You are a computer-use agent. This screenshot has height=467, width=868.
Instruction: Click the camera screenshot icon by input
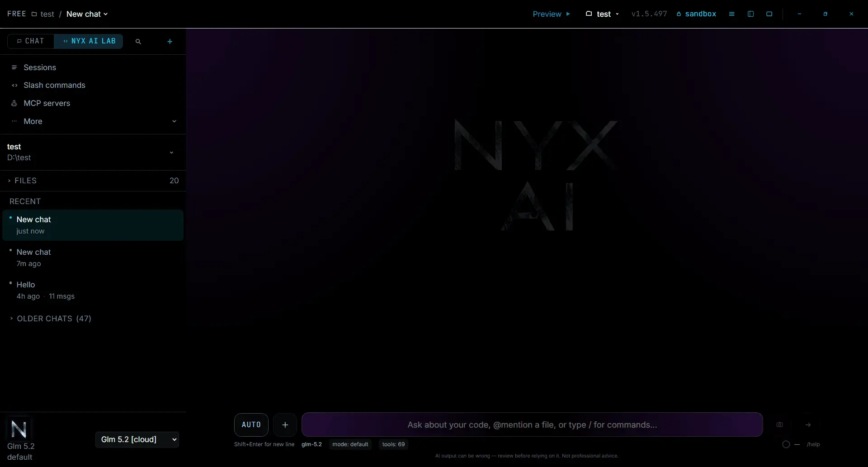779,424
